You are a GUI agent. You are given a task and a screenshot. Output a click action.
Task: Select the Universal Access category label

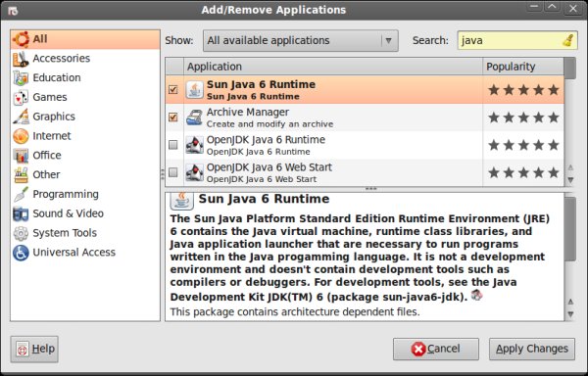(73, 253)
